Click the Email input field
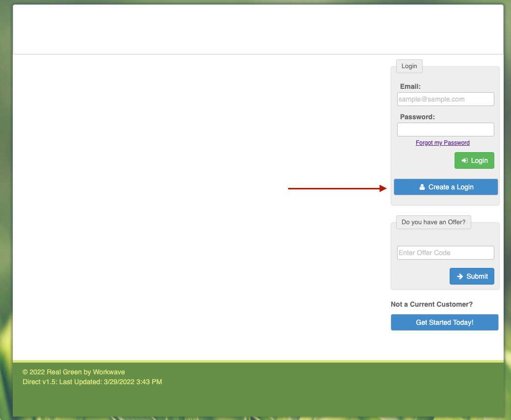The width and height of the screenshot is (511, 420). coord(446,99)
